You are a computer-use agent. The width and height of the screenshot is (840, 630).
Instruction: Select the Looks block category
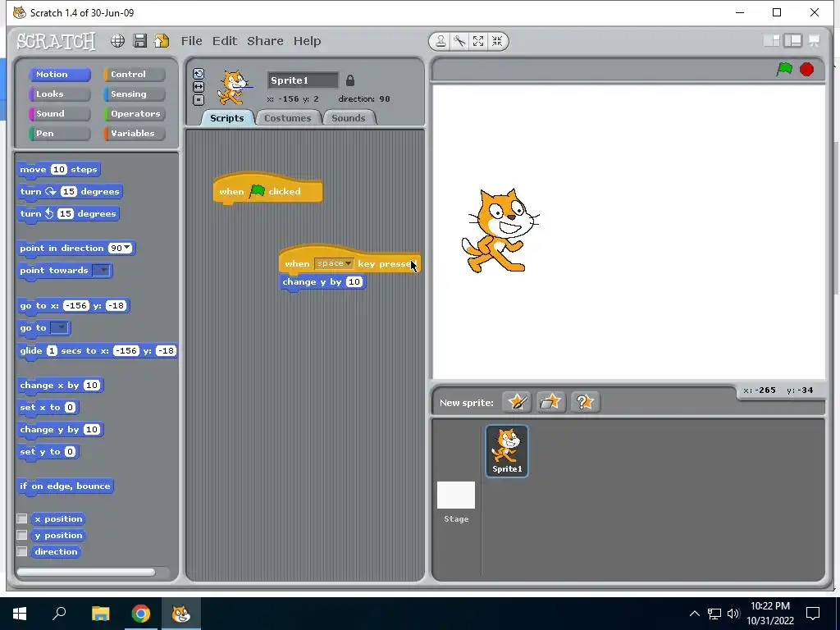point(59,94)
